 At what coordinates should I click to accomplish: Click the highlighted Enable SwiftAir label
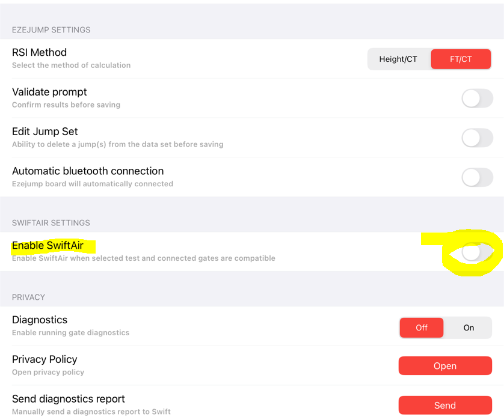[x=48, y=245]
